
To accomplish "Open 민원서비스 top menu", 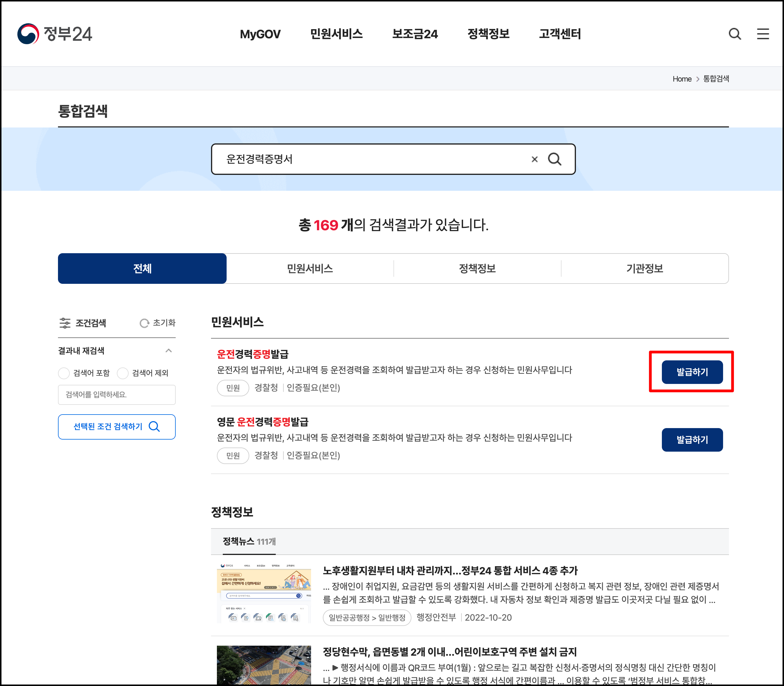I will coord(336,34).
